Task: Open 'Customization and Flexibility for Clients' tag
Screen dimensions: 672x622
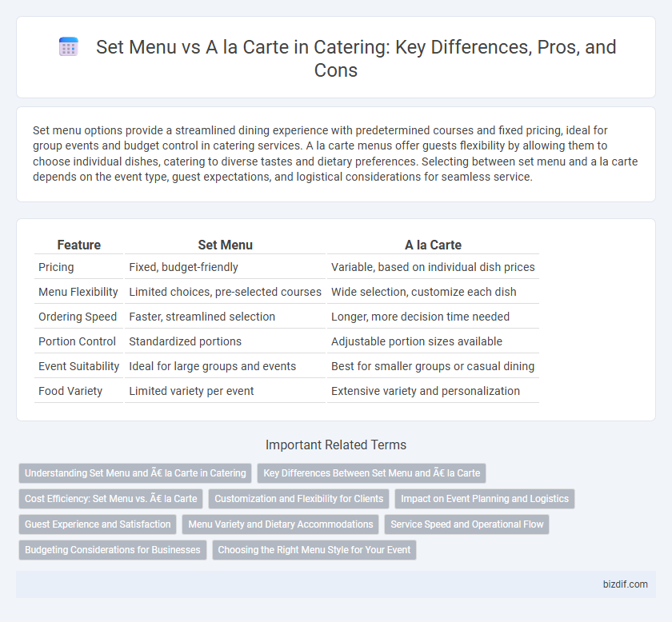Action: coord(298,499)
